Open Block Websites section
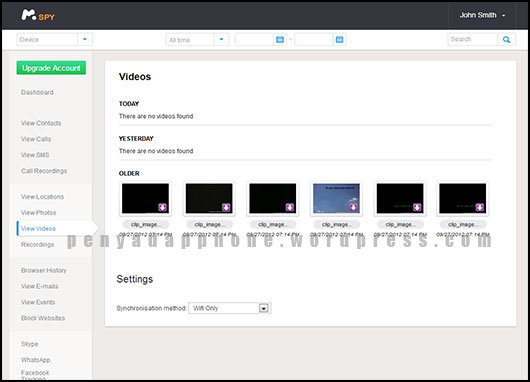530x382 pixels. 43,318
